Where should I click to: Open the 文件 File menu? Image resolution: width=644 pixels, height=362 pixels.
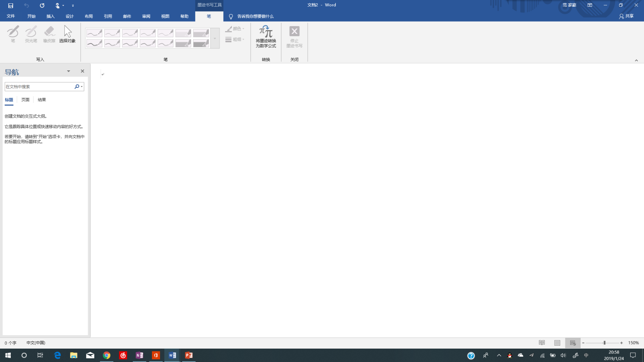click(11, 16)
